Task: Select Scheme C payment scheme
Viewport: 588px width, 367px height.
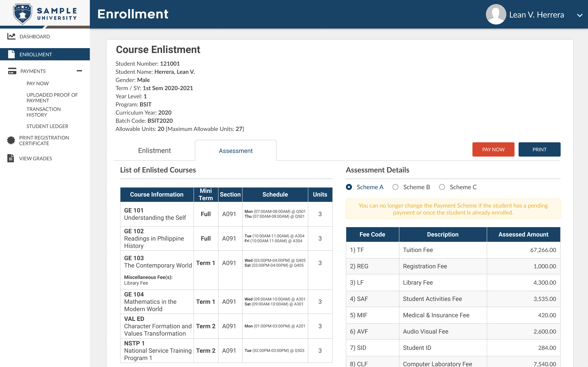Action: point(442,187)
